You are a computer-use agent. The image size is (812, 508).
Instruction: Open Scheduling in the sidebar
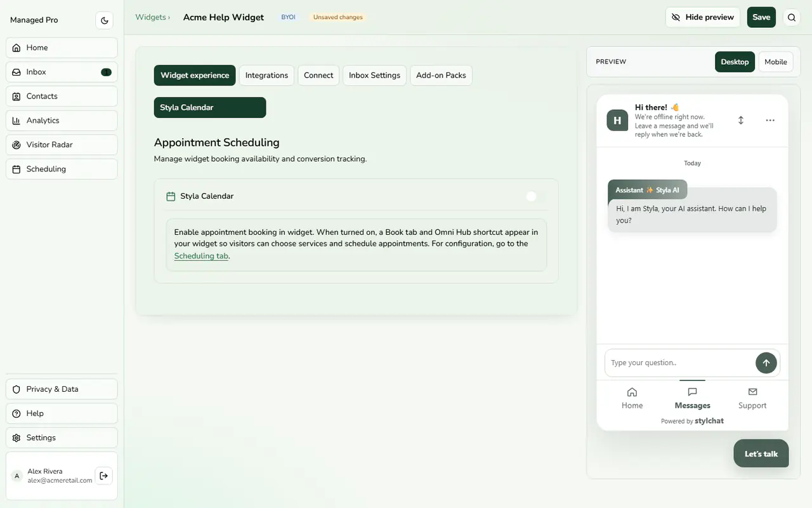tap(62, 169)
